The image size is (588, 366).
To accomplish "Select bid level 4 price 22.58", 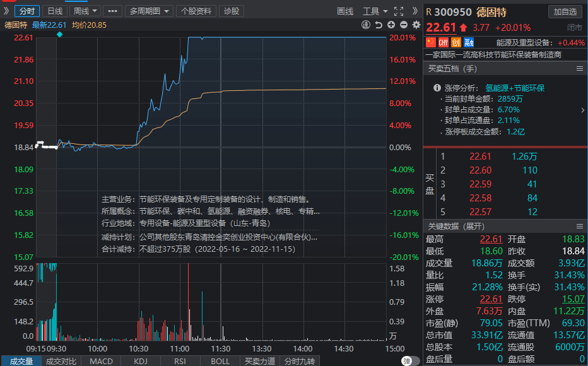I will click(480, 198).
